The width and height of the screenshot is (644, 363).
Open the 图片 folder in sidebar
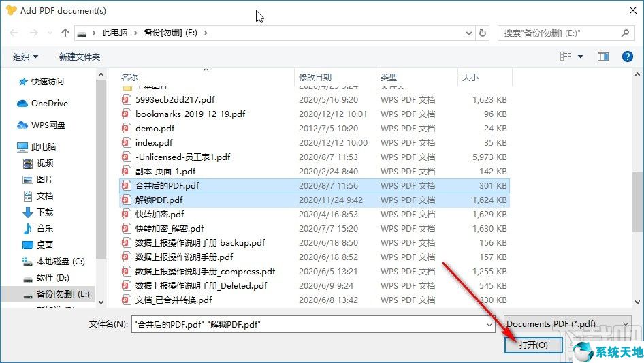point(38,180)
